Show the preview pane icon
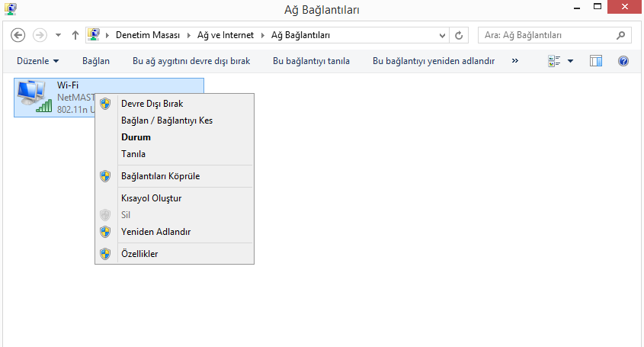Image resolution: width=644 pixels, height=347 pixels. point(596,61)
